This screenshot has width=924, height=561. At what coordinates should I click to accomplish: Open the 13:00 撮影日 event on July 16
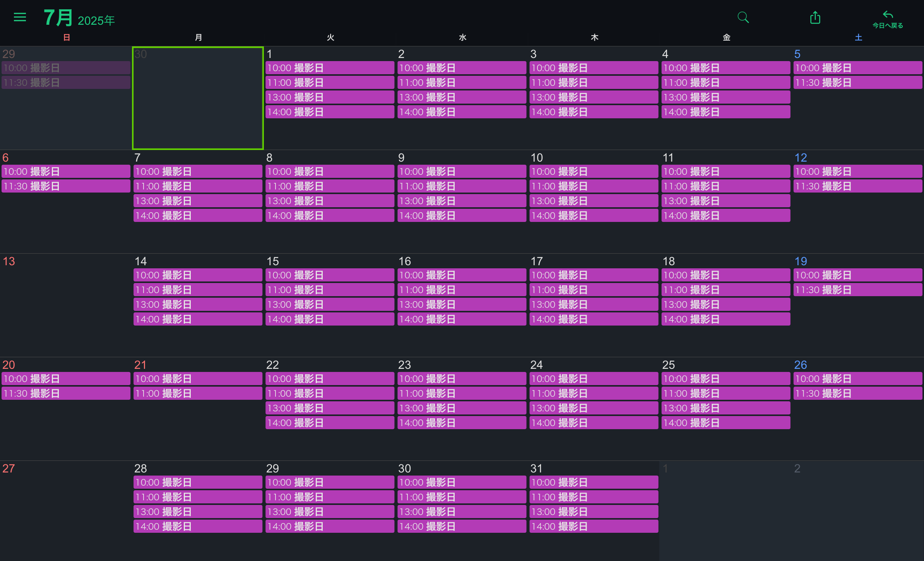(x=461, y=305)
